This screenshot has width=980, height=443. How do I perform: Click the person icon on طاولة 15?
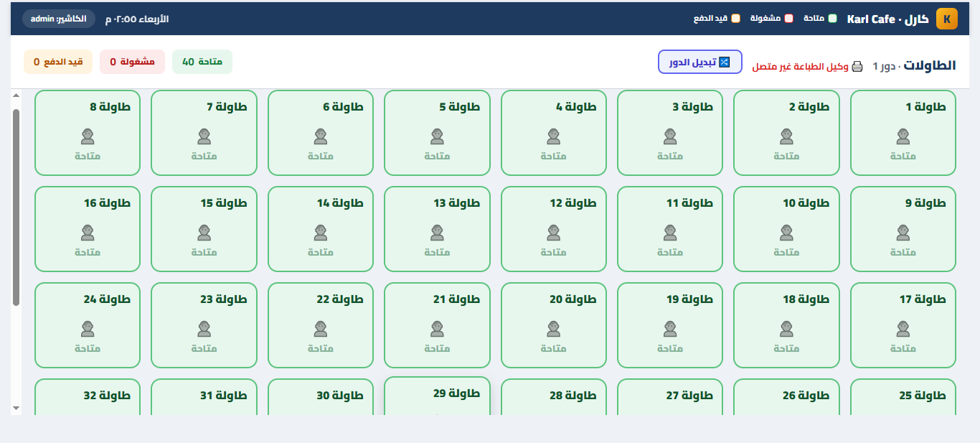click(x=204, y=233)
